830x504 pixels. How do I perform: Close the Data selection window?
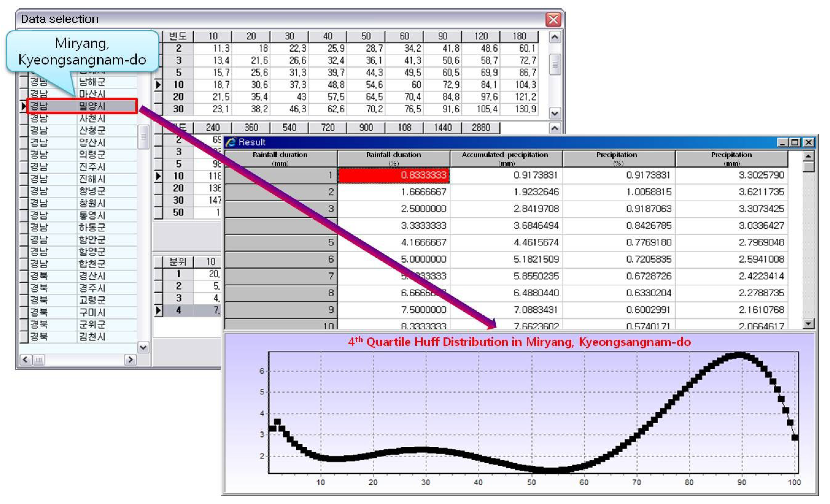553,19
